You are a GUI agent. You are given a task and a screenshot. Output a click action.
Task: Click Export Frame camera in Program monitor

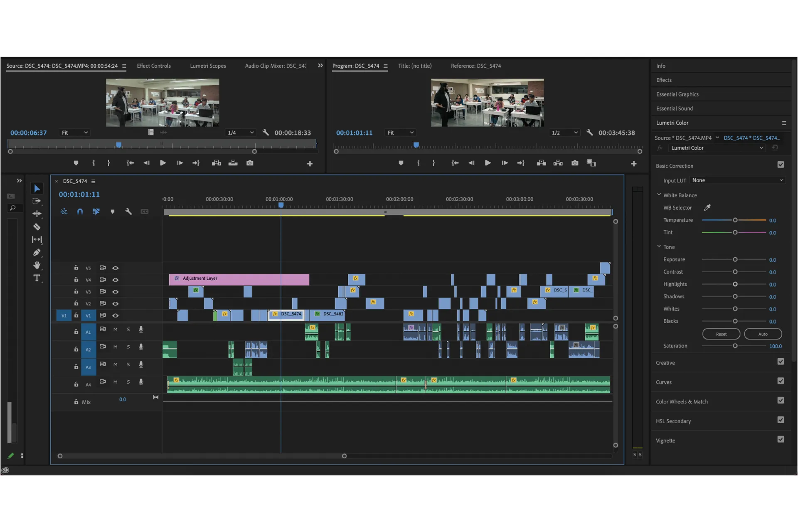[575, 163]
